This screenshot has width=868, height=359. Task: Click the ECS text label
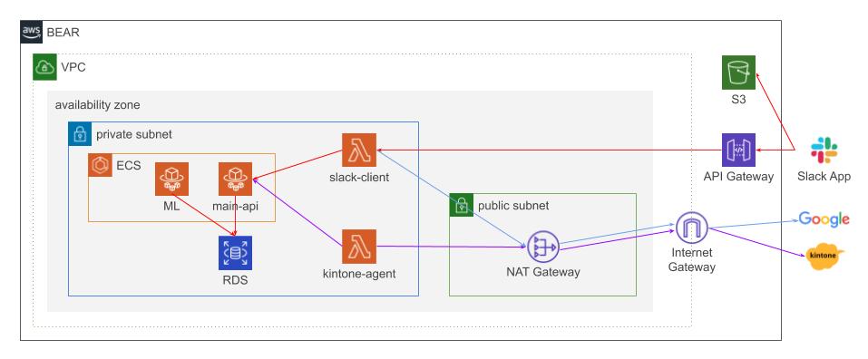click(128, 165)
